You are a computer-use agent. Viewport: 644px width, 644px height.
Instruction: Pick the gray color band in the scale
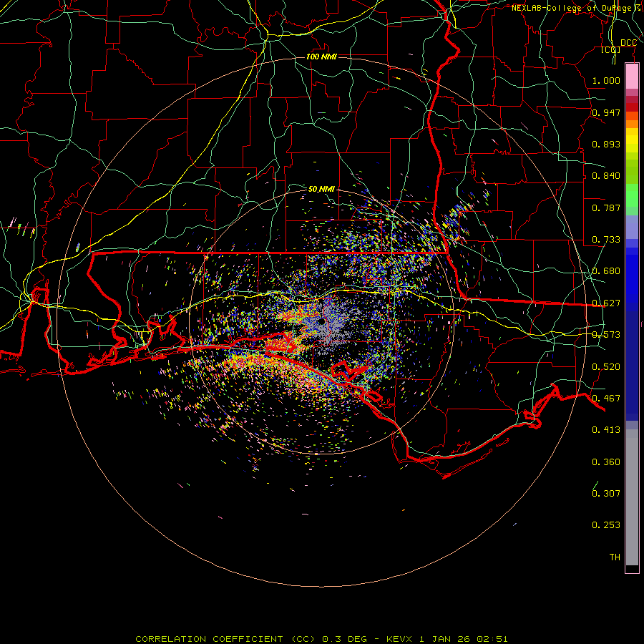pos(632,497)
